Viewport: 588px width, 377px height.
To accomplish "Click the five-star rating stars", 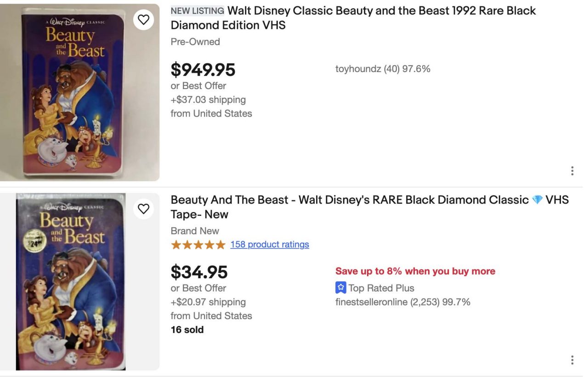I will click(198, 244).
